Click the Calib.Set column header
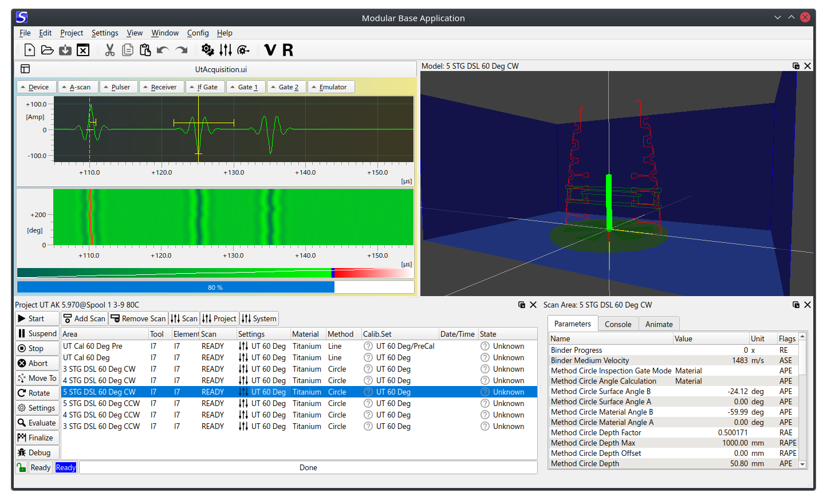827x504 pixels. [400, 334]
